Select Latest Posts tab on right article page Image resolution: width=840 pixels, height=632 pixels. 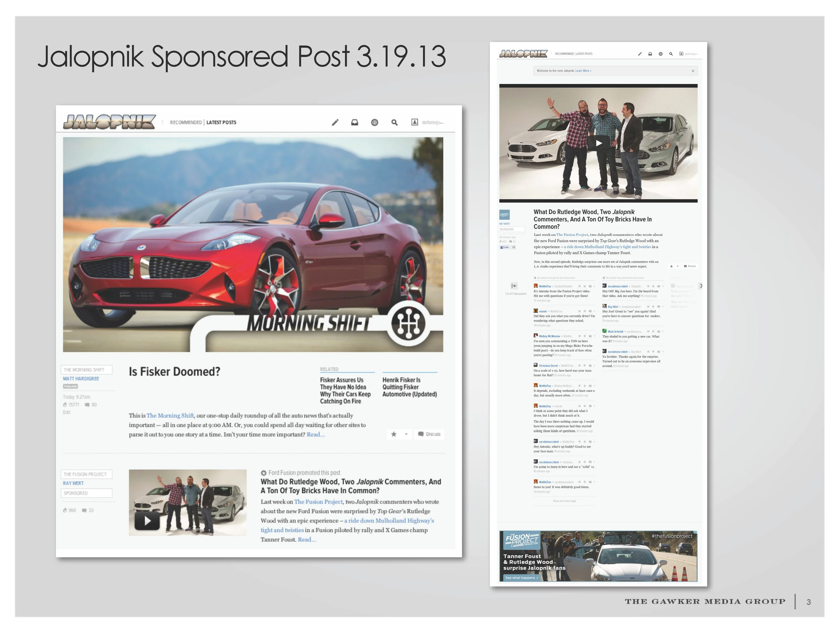click(584, 54)
